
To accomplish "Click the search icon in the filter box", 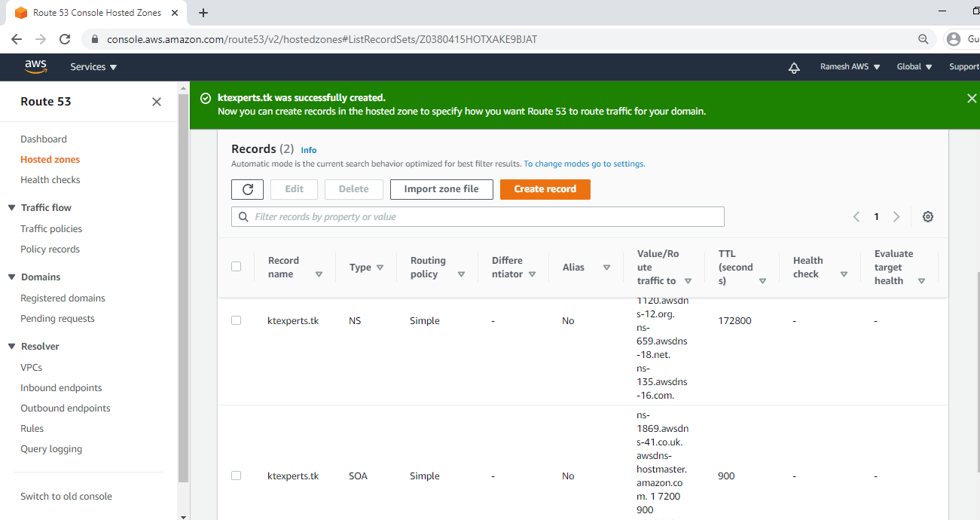I will (x=243, y=217).
